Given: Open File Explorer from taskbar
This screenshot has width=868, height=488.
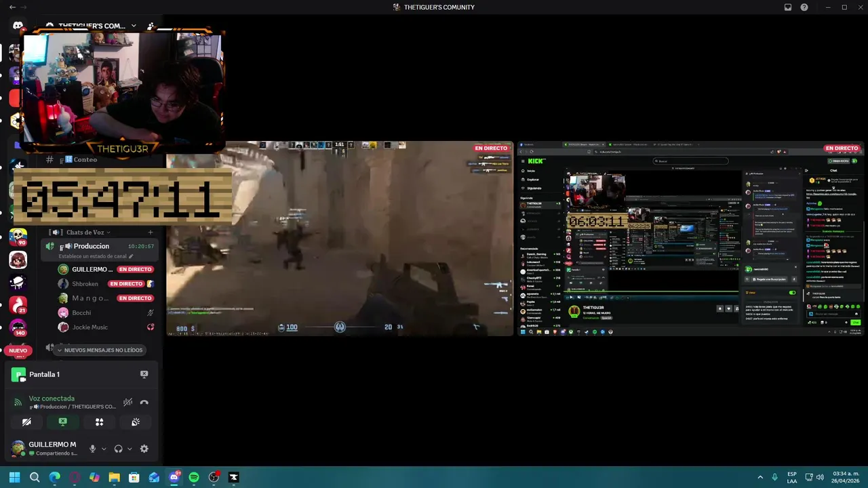Looking at the screenshot, I should (115, 477).
